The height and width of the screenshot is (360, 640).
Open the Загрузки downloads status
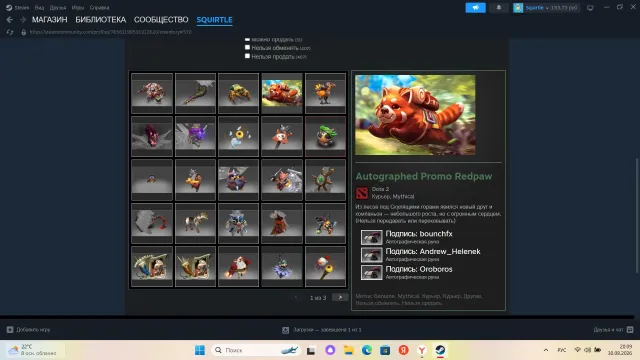321,330
